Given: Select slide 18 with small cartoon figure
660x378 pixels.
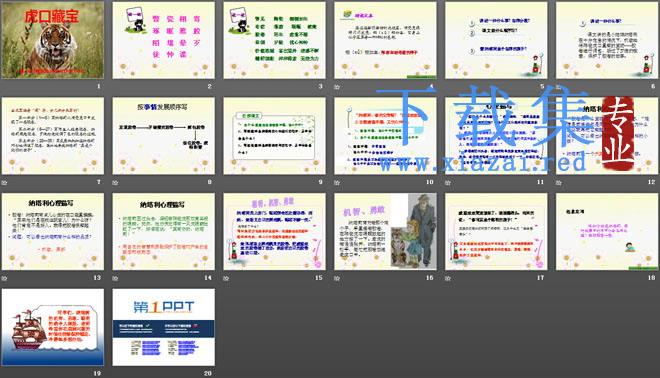Looking at the screenshot, I should point(607,232).
